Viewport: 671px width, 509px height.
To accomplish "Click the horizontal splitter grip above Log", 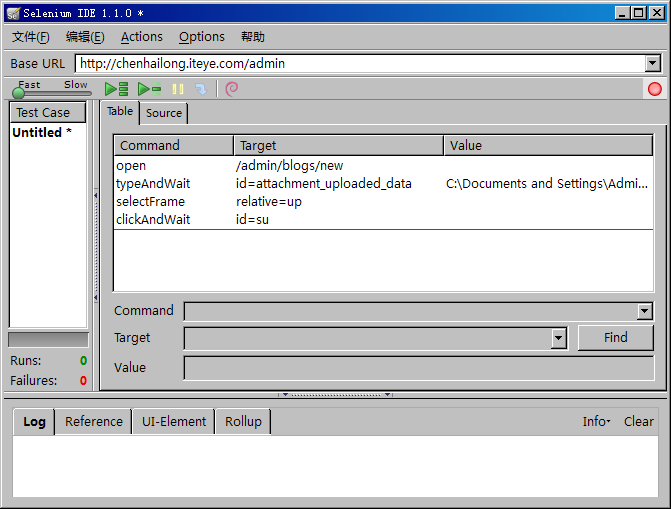I will pos(336,395).
